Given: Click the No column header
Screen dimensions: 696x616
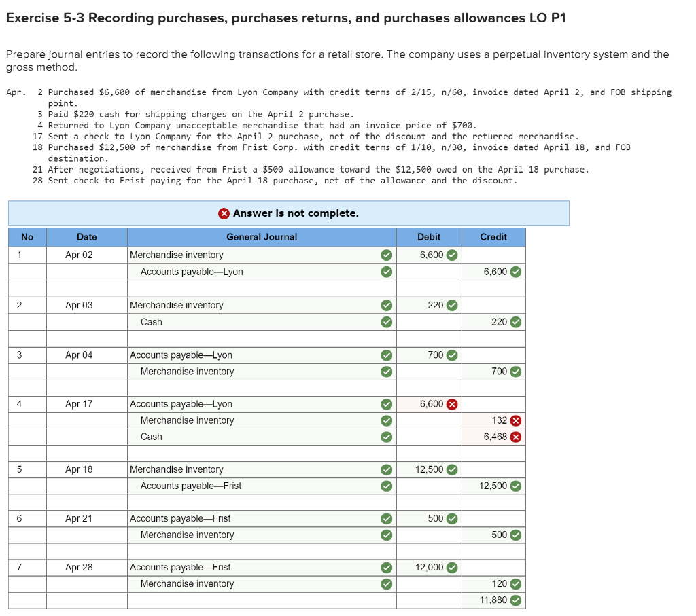Looking at the screenshot, I should pyautogui.click(x=27, y=237).
